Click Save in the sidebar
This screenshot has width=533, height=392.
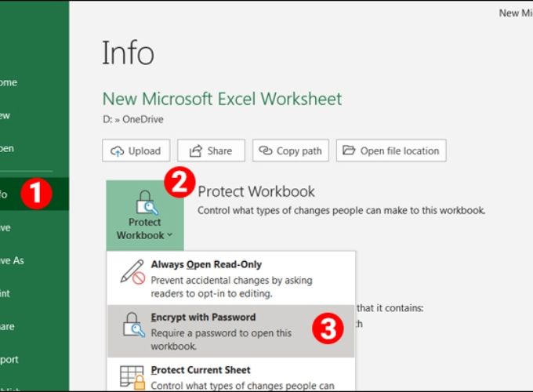click(x=34, y=227)
